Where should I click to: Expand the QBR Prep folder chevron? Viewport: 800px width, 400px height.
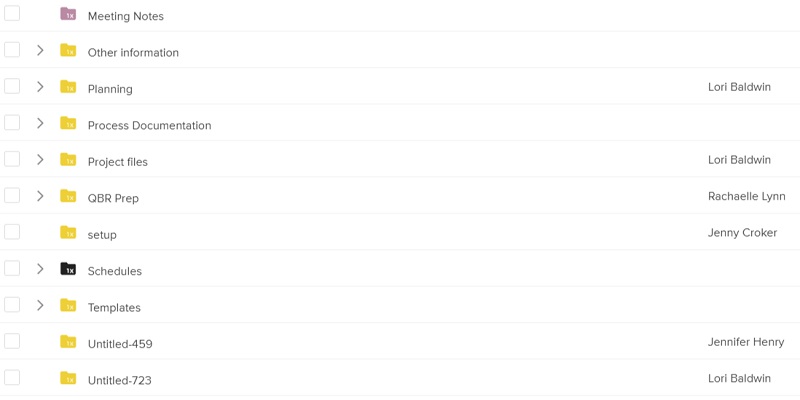(x=40, y=196)
